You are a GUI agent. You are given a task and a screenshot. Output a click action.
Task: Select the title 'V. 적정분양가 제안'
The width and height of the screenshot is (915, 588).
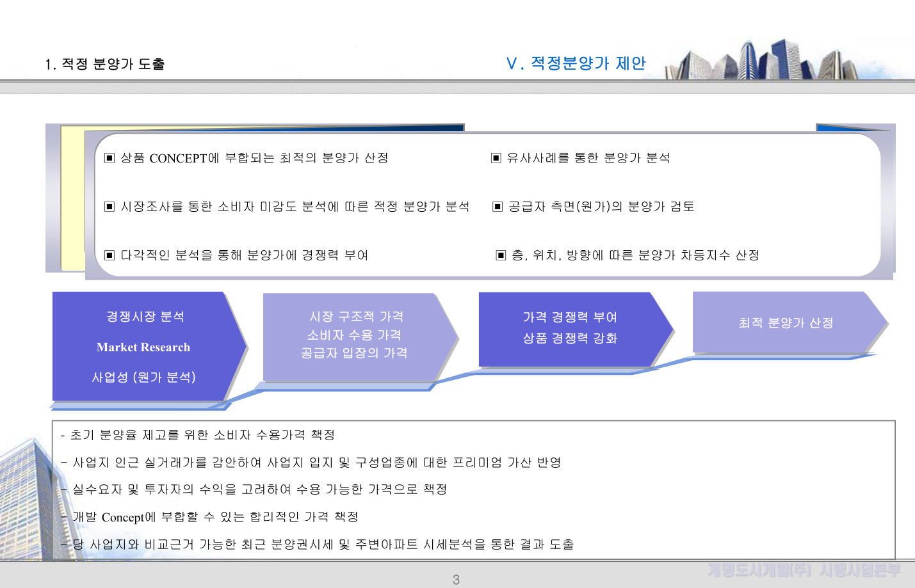tap(576, 63)
